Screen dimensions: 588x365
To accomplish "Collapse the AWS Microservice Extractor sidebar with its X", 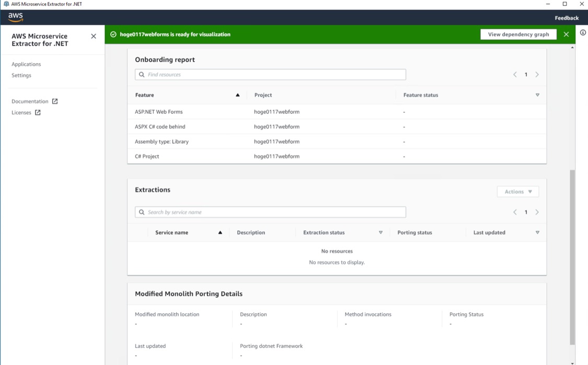I will pyautogui.click(x=93, y=36).
